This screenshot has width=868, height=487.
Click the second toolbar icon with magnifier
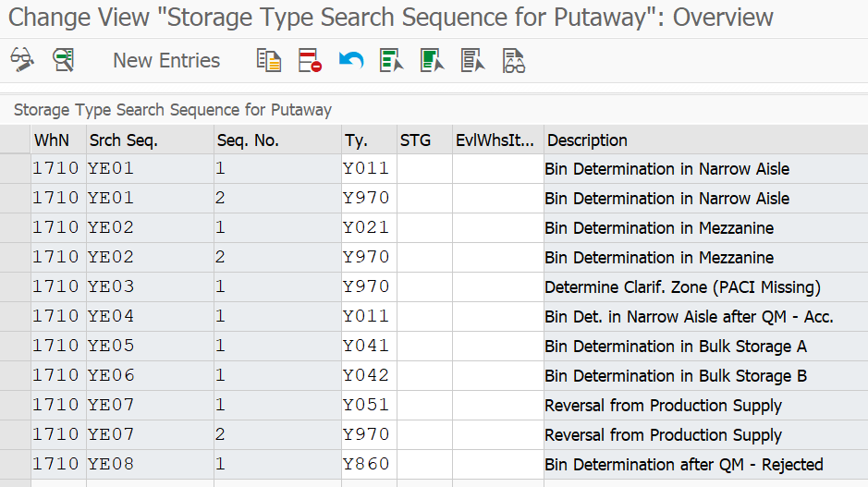(64, 60)
